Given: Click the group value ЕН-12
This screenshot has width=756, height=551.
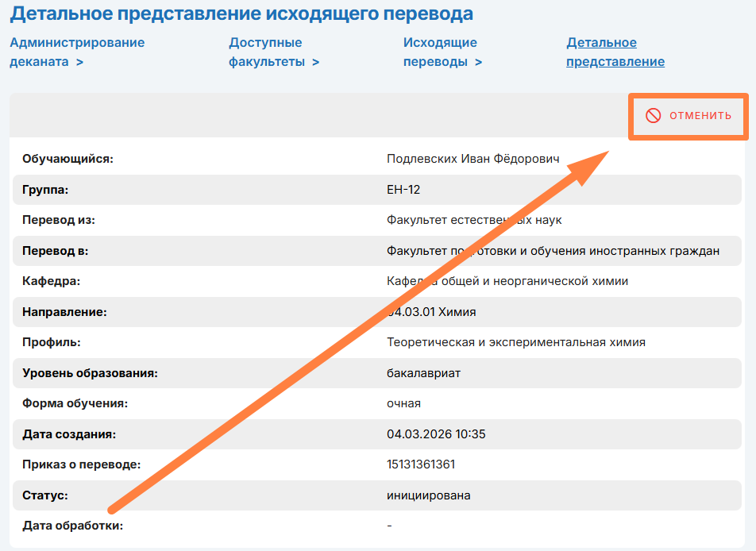Looking at the screenshot, I should [x=403, y=190].
